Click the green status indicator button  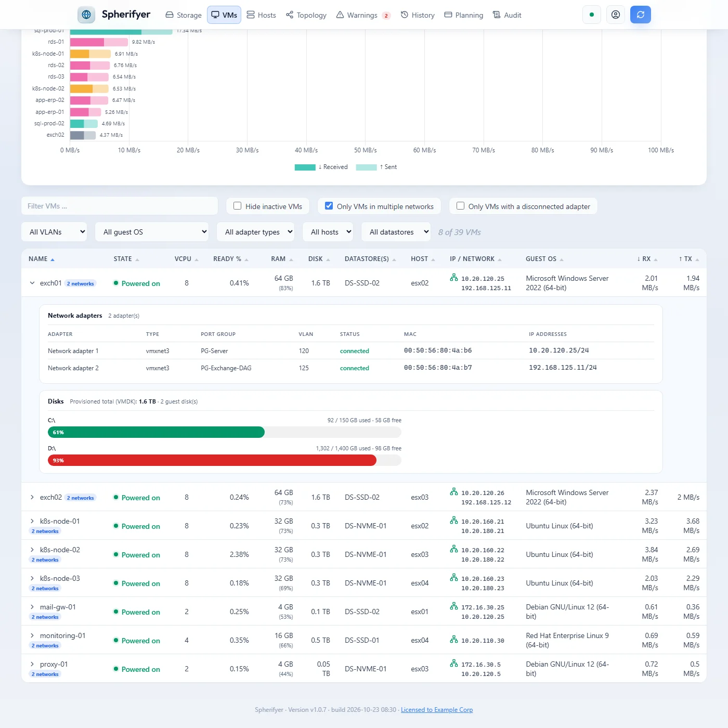(x=592, y=15)
